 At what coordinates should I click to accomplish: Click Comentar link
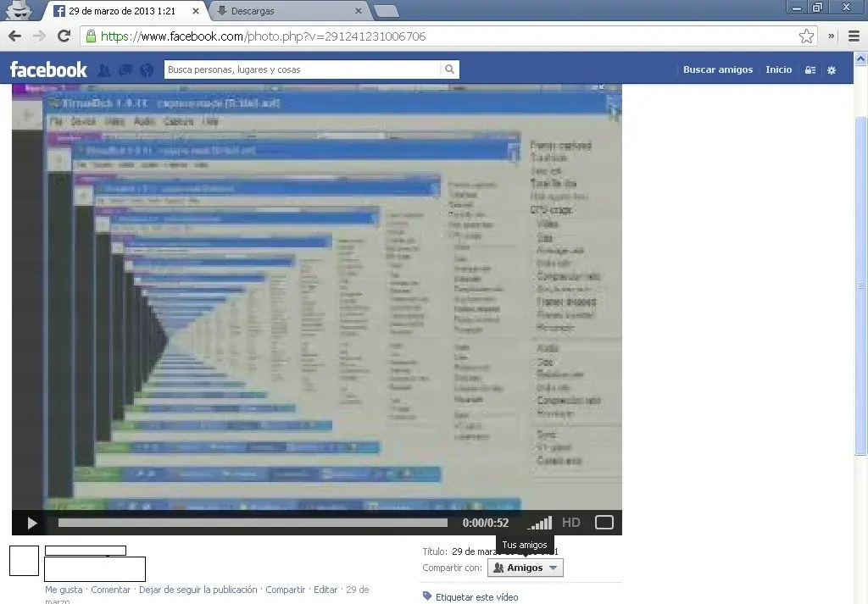pyautogui.click(x=111, y=590)
